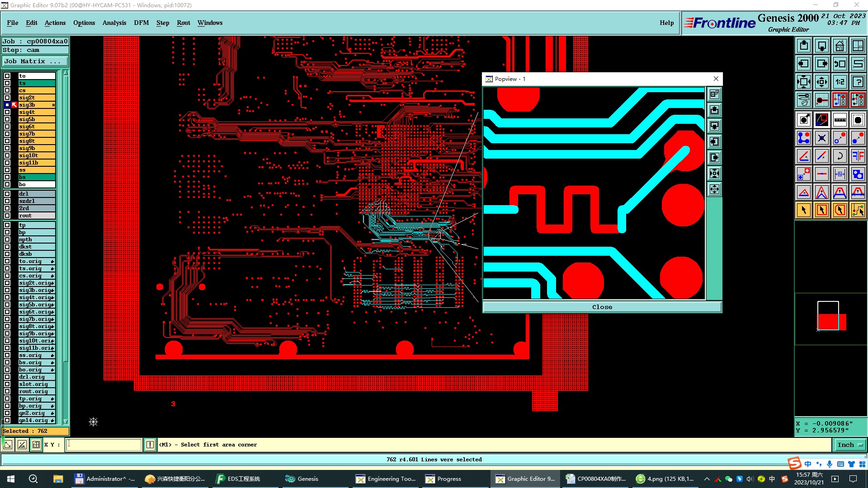Screen dimensions: 868x488
Task: Open the Inch units dropdown
Action: click(850, 445)
